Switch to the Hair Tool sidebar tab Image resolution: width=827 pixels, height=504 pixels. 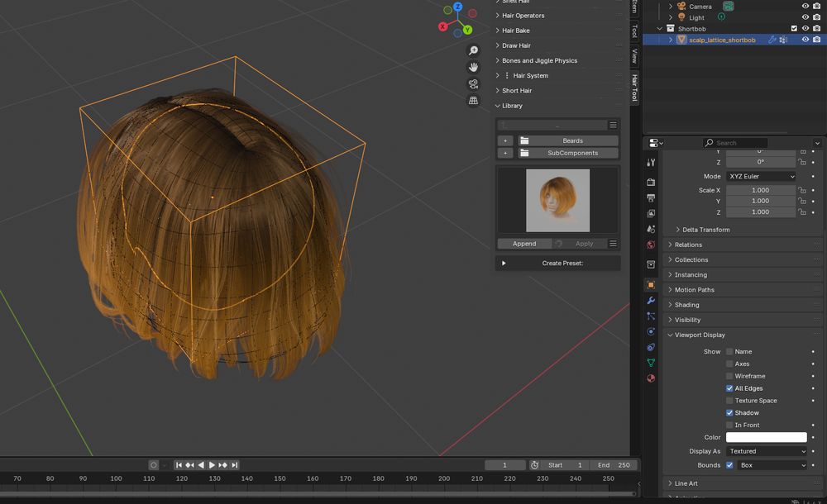tap(634, 88)
